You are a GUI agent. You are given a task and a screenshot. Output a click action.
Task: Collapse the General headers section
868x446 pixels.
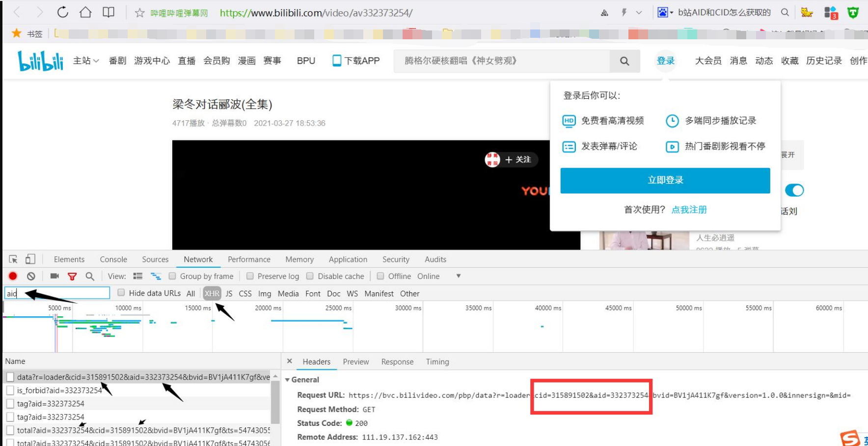point(287,380)
